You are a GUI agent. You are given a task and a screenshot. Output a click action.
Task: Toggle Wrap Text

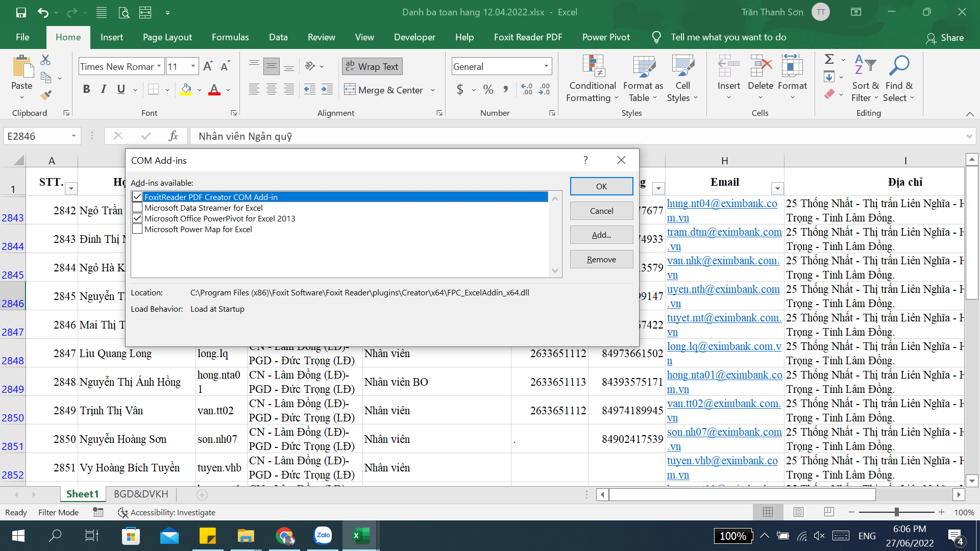pos(372,66)
